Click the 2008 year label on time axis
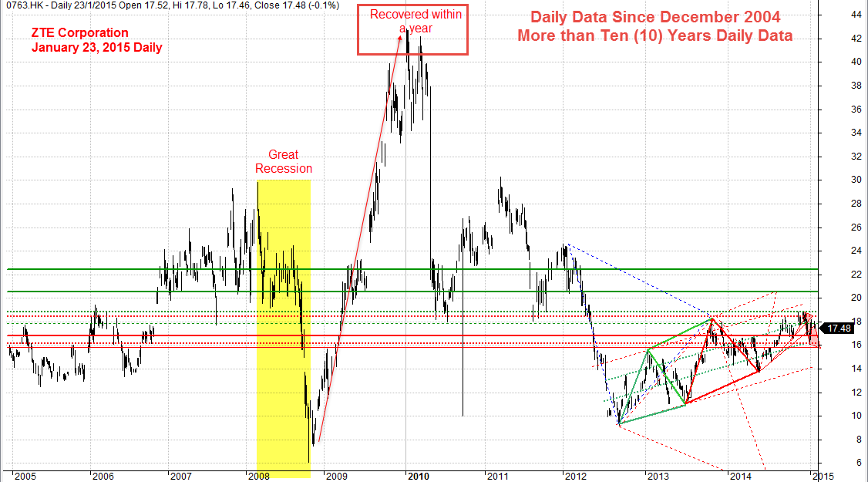Screen dimensions: 868x482 click(259, 476)
